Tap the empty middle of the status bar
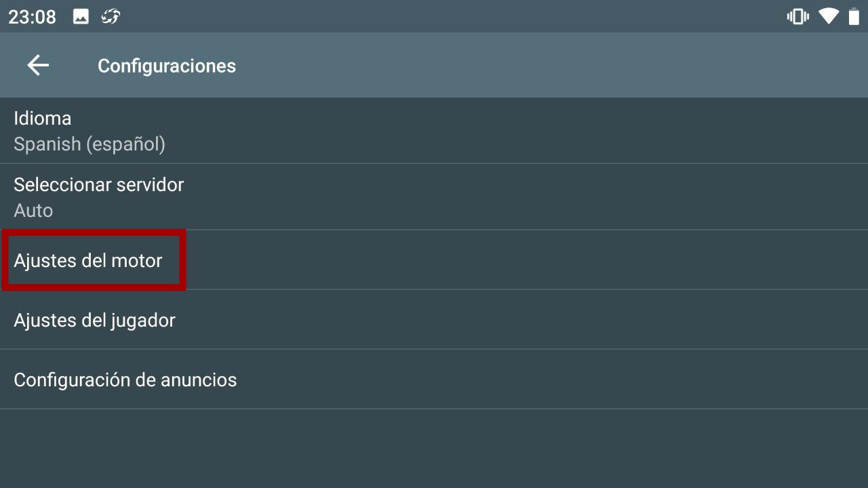This screenshot has height=488, width=868. click(x=434, y=17)
